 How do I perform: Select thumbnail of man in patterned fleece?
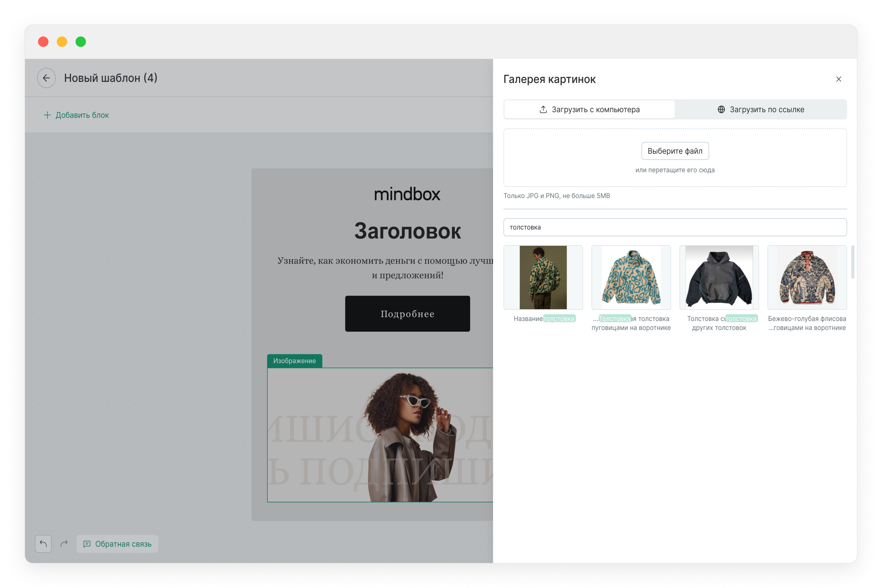coord(543,277)
